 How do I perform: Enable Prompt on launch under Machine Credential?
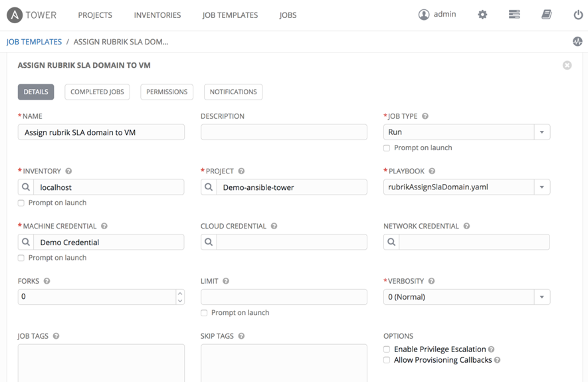21,258
